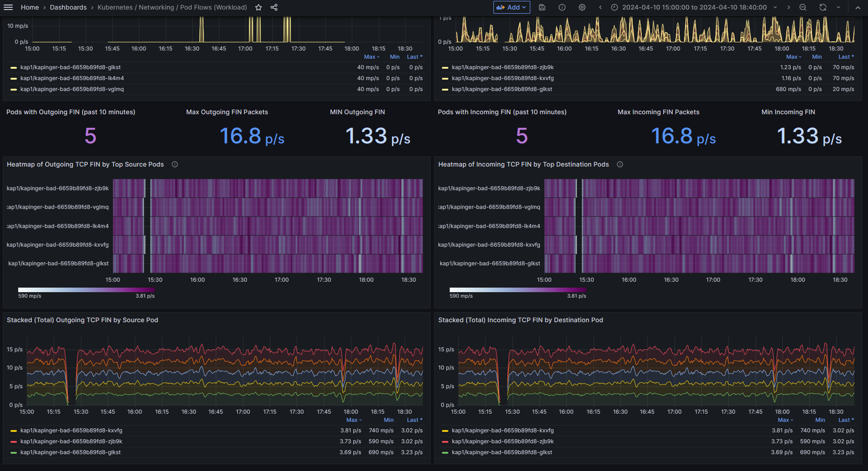Click the Min Incoming FIN 1.33 p/s value
This screenshot has height=471, width=868.
pyautogui.click(x=809, y=136)
